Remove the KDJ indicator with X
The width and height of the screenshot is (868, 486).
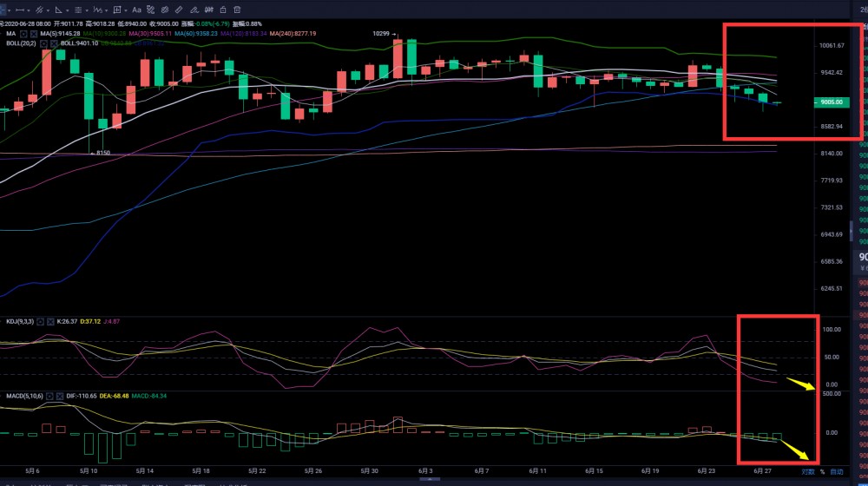point(49,323)
